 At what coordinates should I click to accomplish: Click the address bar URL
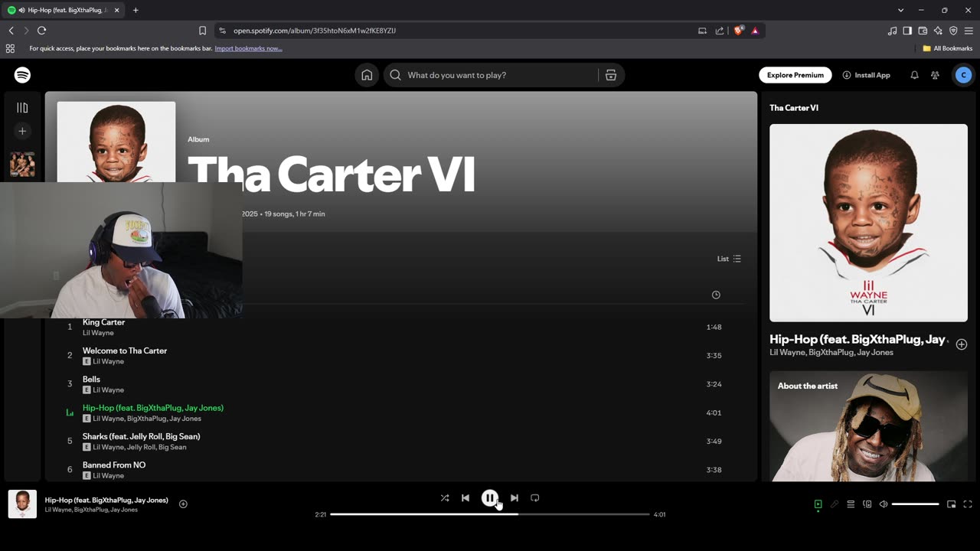(315, 31)
